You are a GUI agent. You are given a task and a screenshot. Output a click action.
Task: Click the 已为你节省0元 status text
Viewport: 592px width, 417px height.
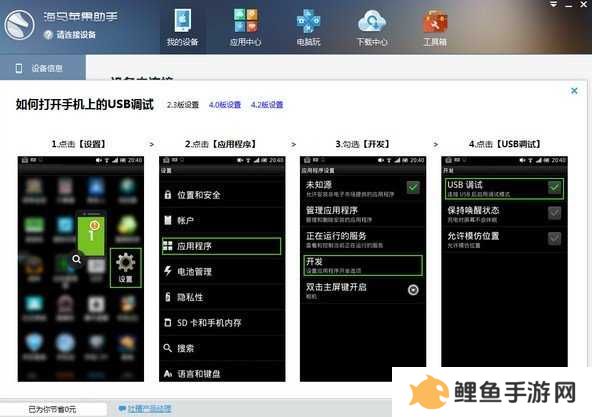pos(52,409)
